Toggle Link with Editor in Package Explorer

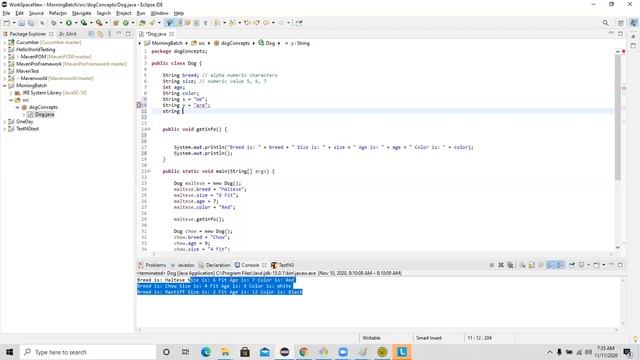tap(100, 34)
